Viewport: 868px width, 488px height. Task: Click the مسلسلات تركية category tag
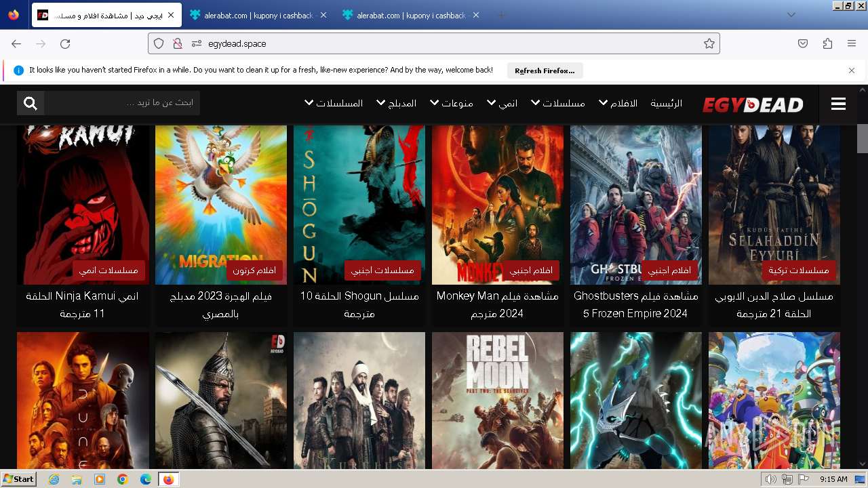tap(799, 270)
